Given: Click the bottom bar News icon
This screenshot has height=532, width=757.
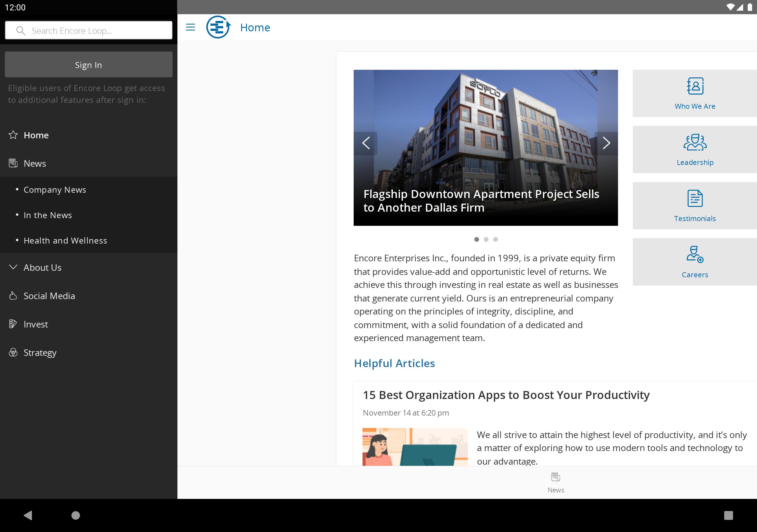Looking at the screenshot, I should [556, 477].
